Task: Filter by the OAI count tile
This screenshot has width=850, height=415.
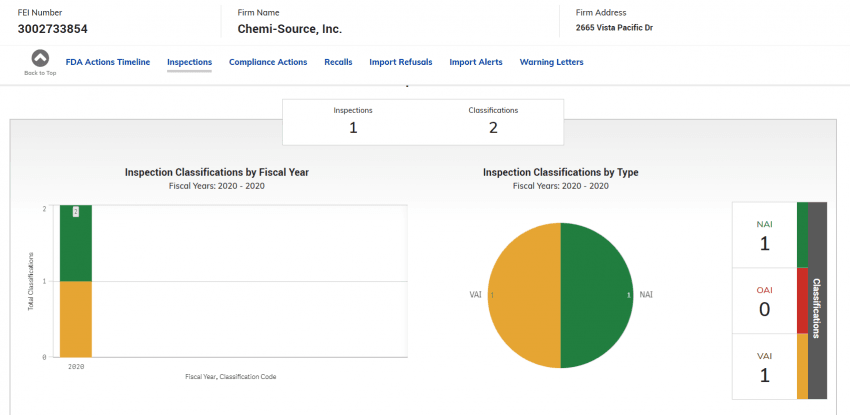Action: tap(764, 300)
